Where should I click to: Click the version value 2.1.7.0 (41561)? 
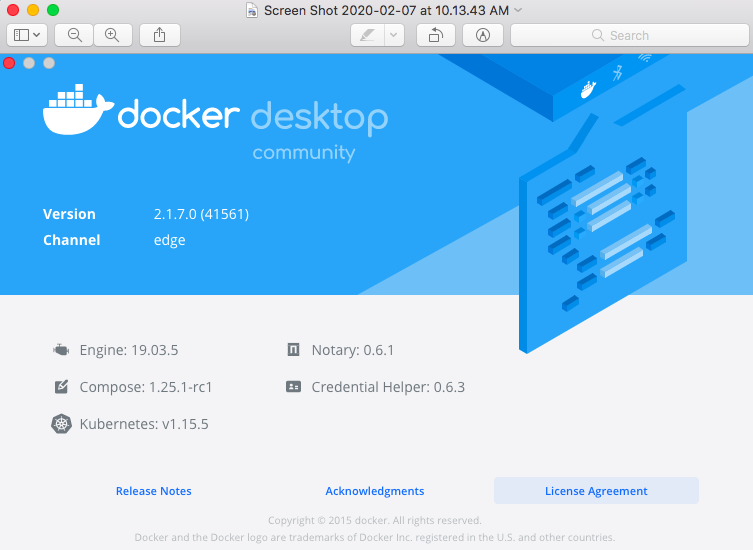point(201,214)
